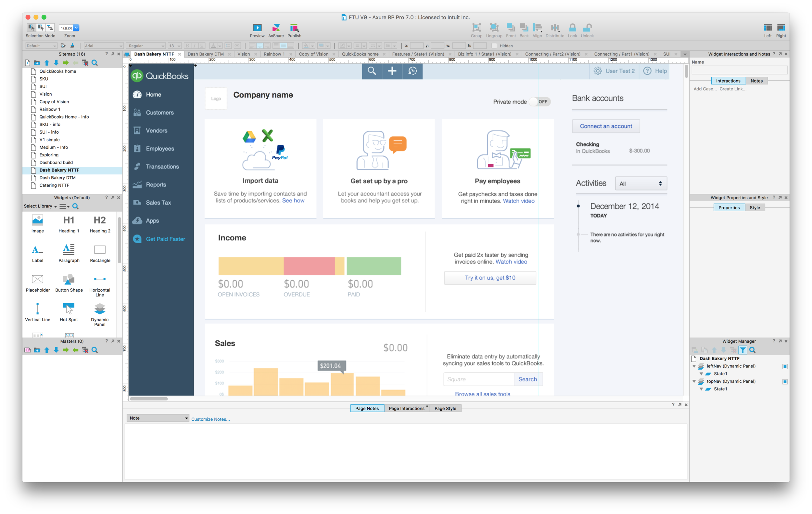812x514 pixels.
Task: Open the Page Style tab
Action: [445, 408]
